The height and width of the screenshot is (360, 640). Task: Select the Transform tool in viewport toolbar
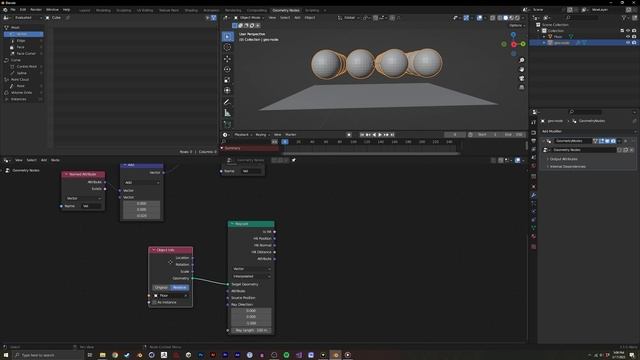point(227,91)
